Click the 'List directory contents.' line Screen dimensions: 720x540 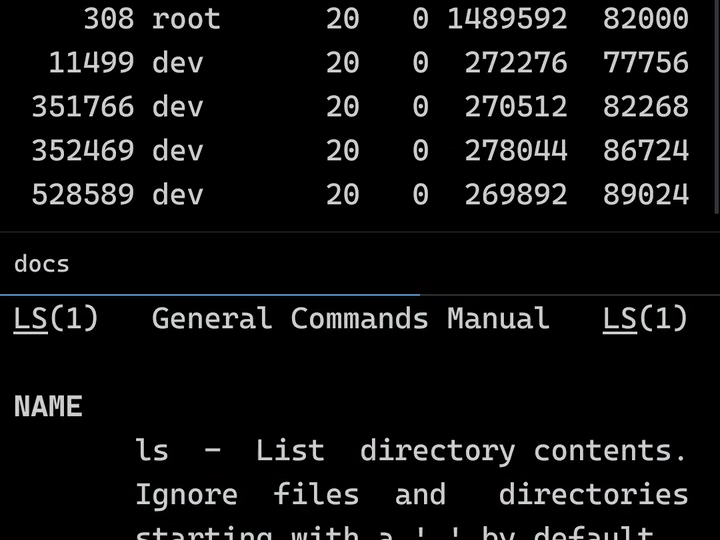471,451
